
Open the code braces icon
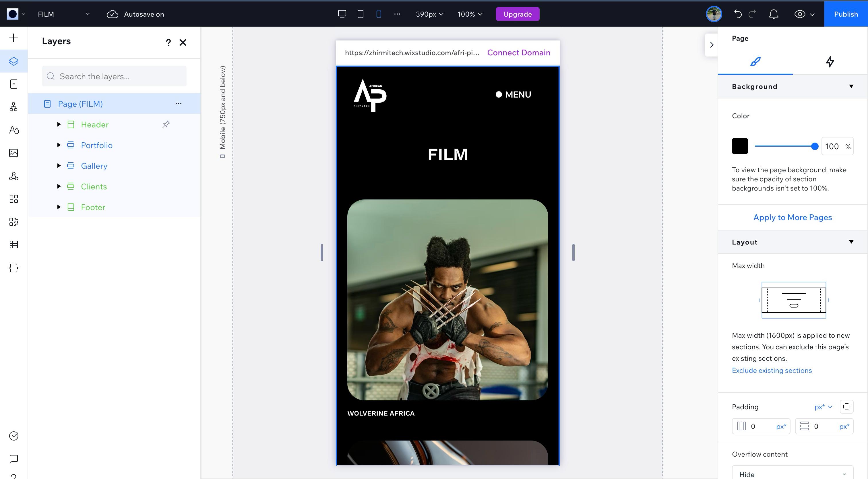[13, 268]
